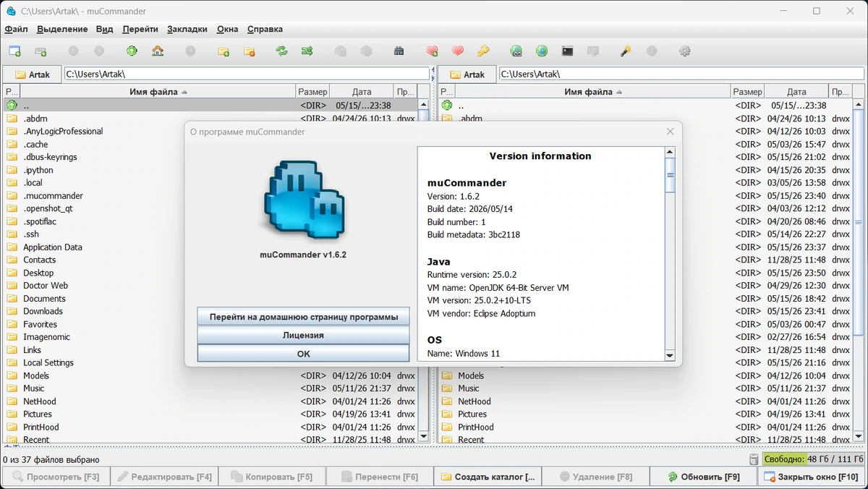Open Окна menu
This screenshot has width=868, height=489.
point(227,29)
